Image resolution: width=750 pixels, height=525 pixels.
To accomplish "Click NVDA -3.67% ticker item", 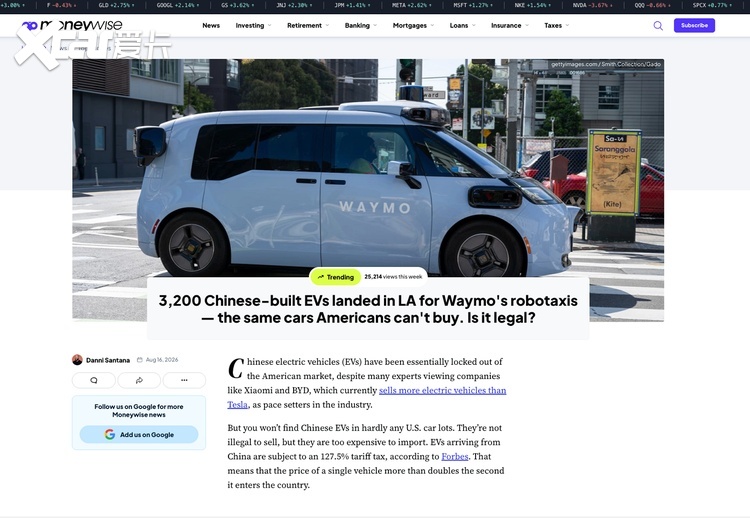I will tap(593, 5).
